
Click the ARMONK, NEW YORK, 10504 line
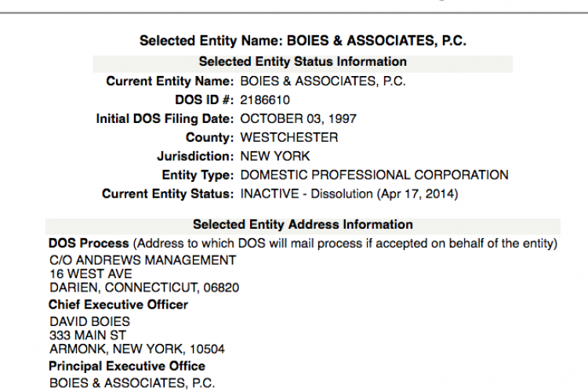pos(137,349)
